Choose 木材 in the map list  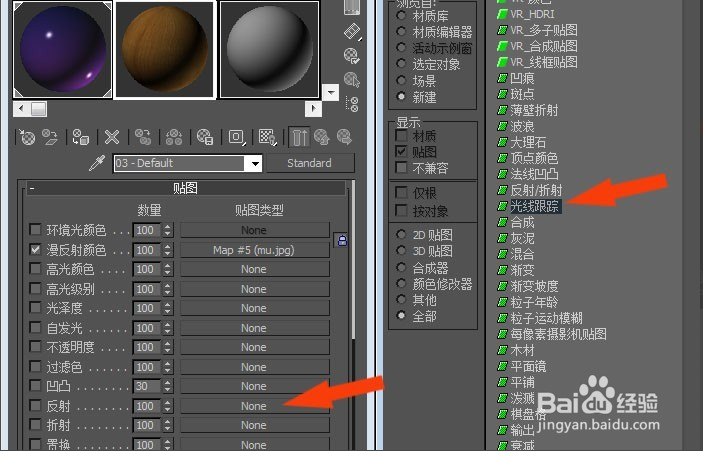(x=523, y=350)
